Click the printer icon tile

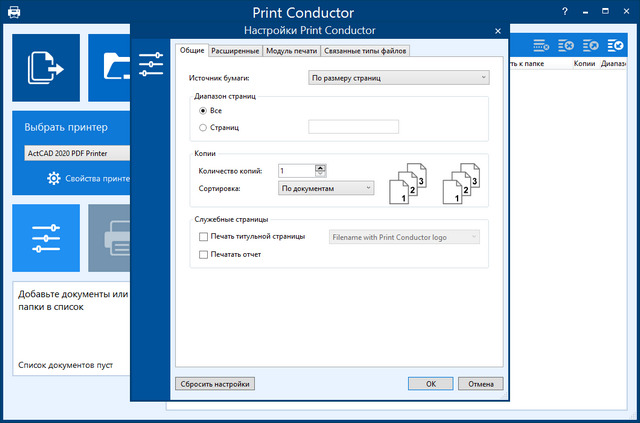[110, 238]
